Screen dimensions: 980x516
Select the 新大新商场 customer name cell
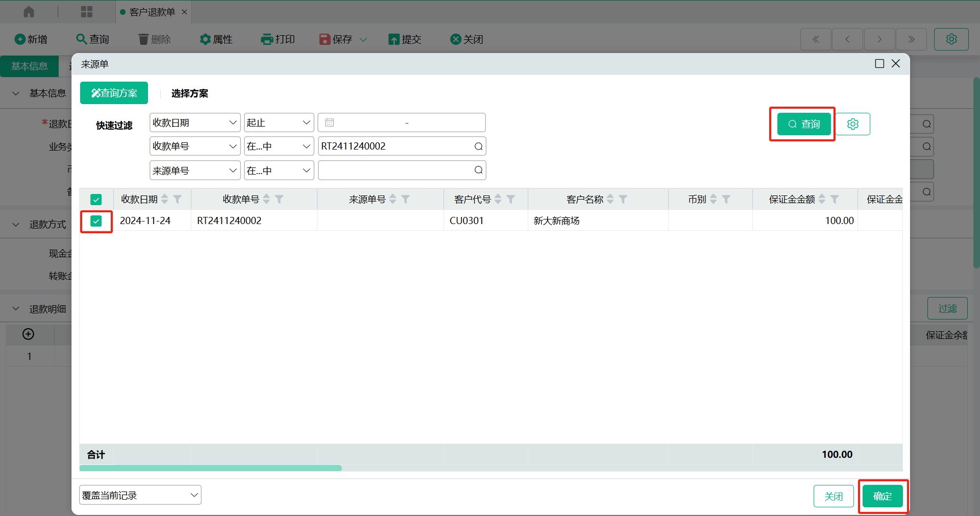pos(598,220)
